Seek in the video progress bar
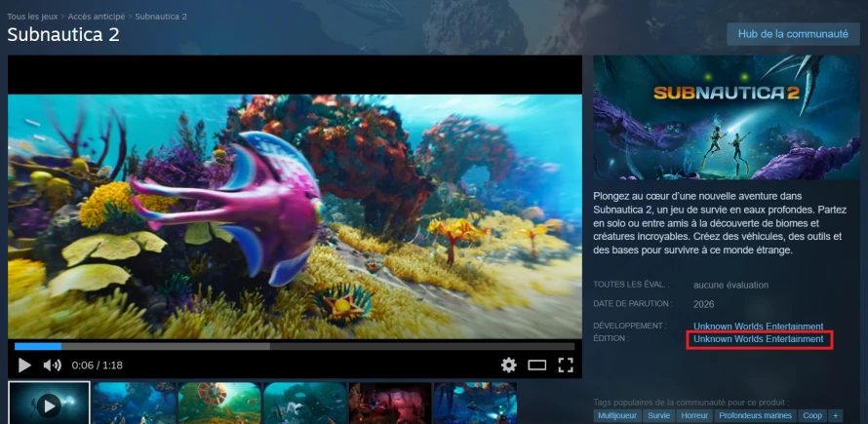Screen dimensions: 868x424 click(295, 346)
